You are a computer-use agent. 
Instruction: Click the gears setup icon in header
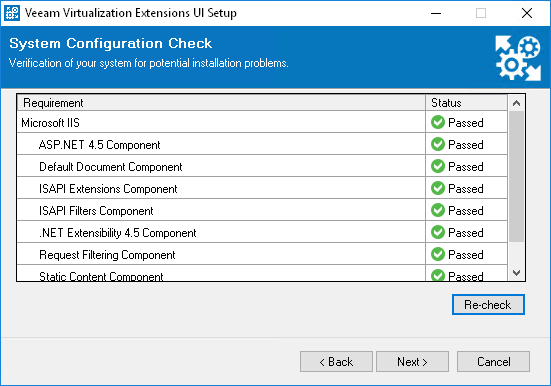coord(518,58)
